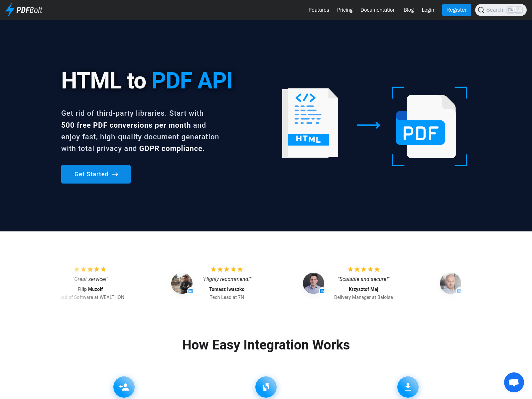Open the Pricing page
This screenshot has height=399, width=532.
[344, 10]
